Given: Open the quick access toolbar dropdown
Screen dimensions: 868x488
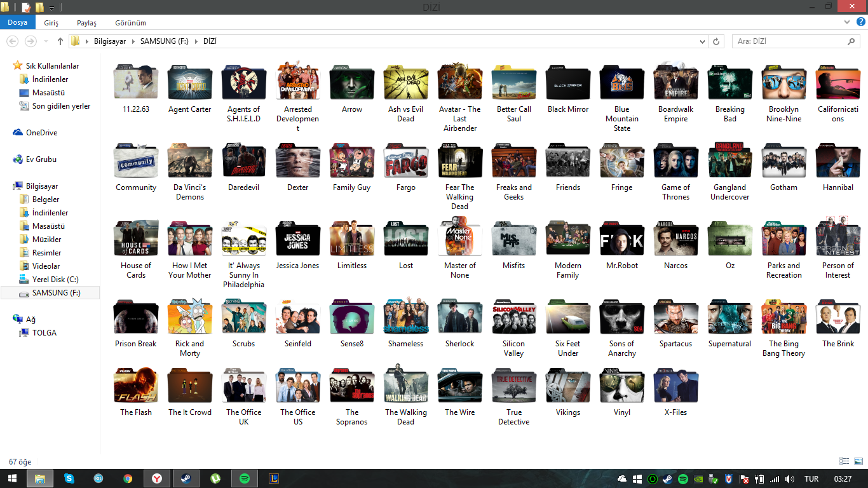Looking at the screenshot, I should click(51, 8).
